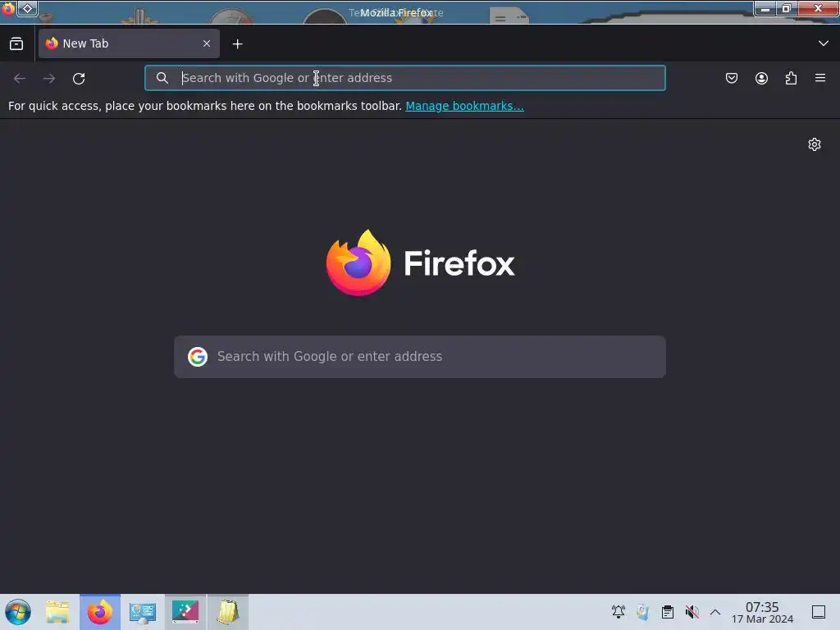Switch to Firefox in the taskbar

[100, 612]
